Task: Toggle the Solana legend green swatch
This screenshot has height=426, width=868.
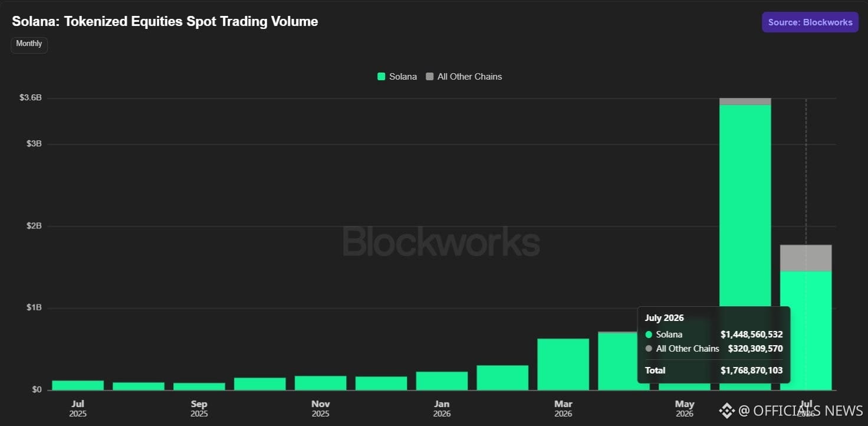Action: [382, 77]
